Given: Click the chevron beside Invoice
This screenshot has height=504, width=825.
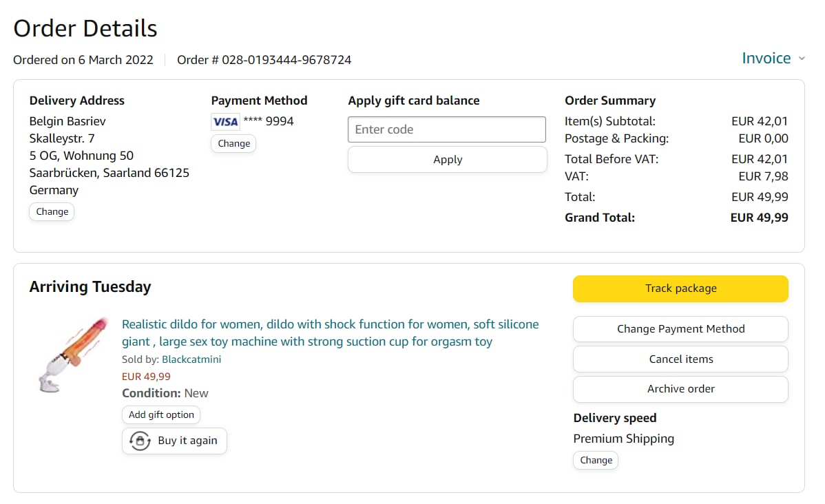Looking at the screenshot, I should [x=802, y=59].
